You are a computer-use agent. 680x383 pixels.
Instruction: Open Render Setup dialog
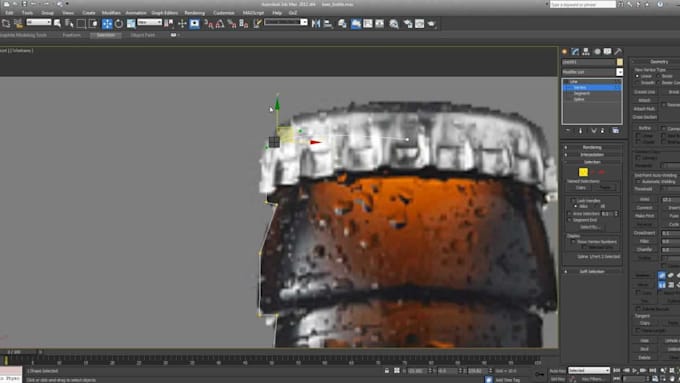coord(408,24)
